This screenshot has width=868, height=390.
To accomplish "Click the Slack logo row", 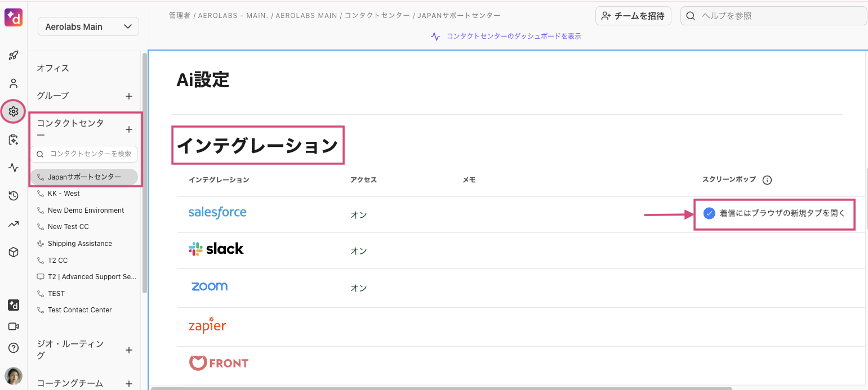I will point(216,249).
